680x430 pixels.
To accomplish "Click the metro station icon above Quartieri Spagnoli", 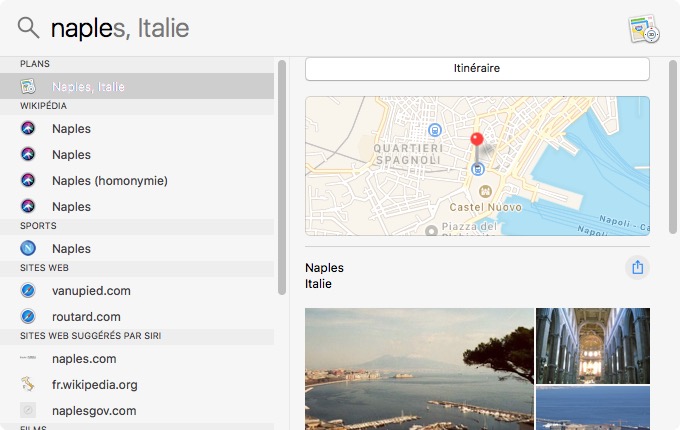I will tap(435, 130).
